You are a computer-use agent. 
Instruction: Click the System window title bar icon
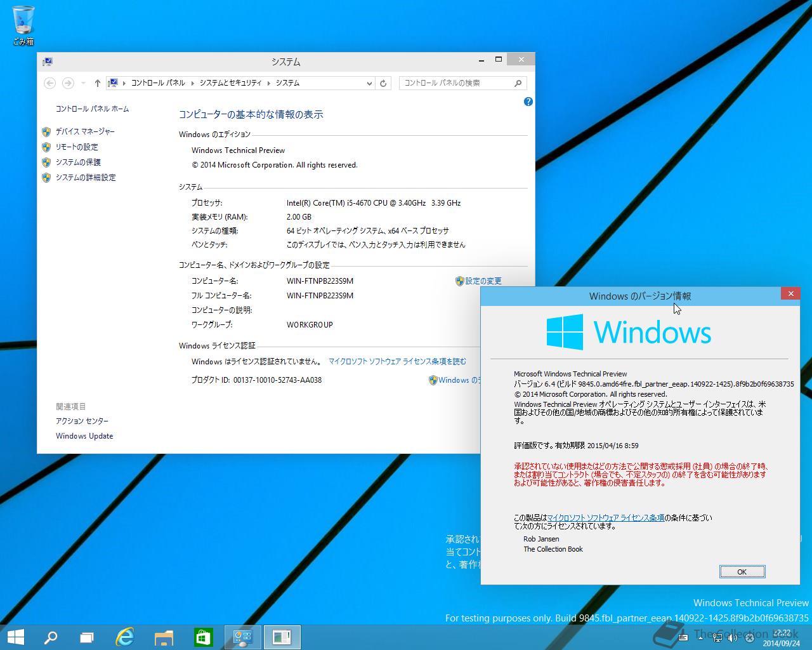click(x=48, y=62)
